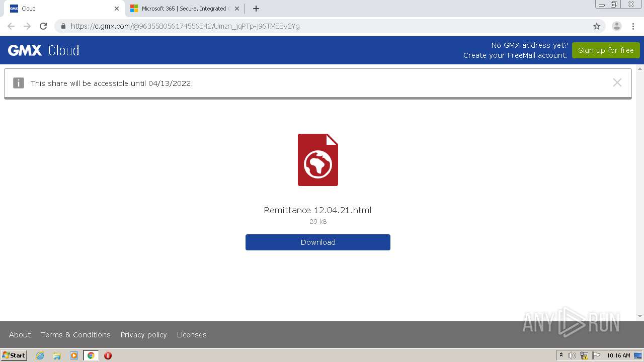The width and height of the screenshot is (644, 362).
Task: Open Windows Explorer folder in the taskbar
Action: (x=57, y=355)
